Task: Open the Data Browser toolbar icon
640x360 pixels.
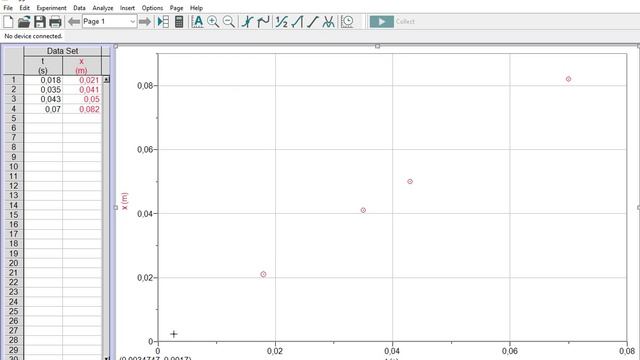Action: click(163, 22)
